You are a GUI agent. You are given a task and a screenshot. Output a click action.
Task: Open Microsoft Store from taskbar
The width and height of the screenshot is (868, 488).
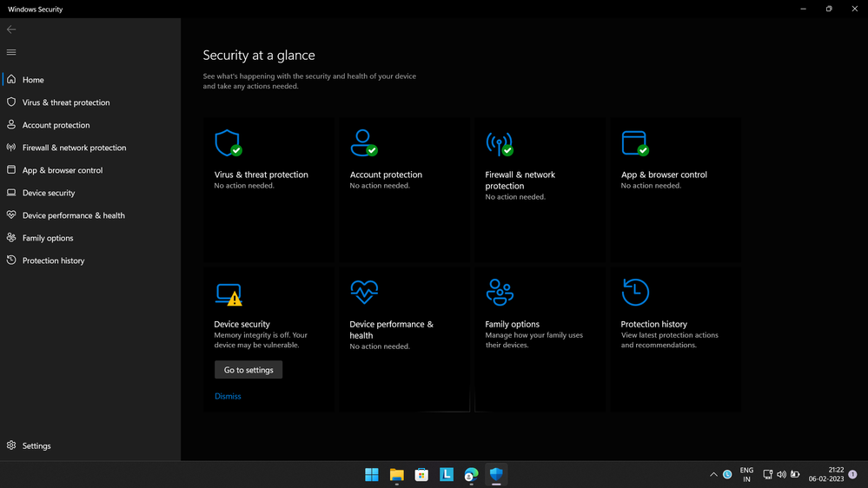(421, 475)
